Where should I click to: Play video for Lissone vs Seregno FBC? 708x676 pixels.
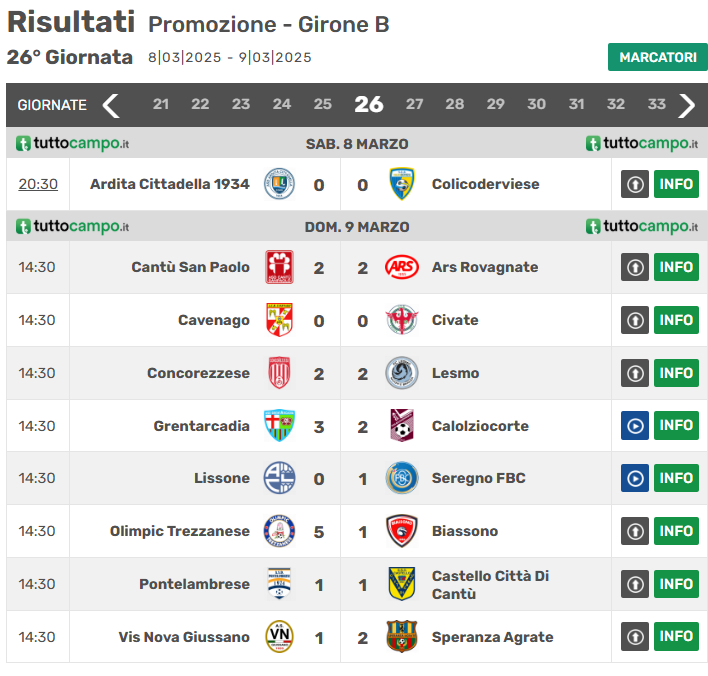[x=635, y=478]
